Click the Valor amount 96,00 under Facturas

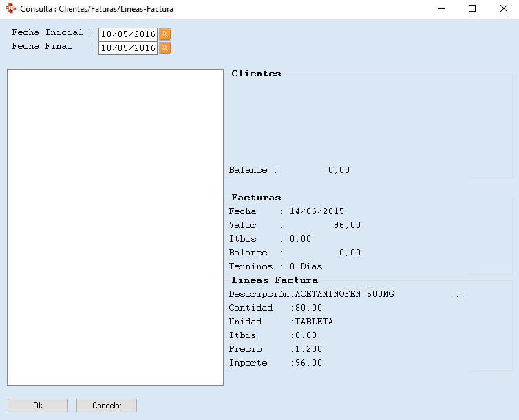[347, 225]
